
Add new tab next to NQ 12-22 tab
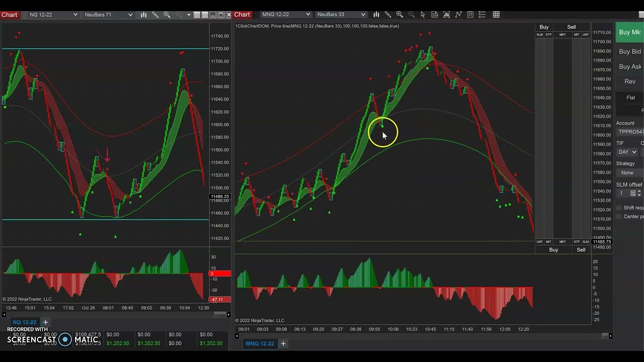click(45, 322)
